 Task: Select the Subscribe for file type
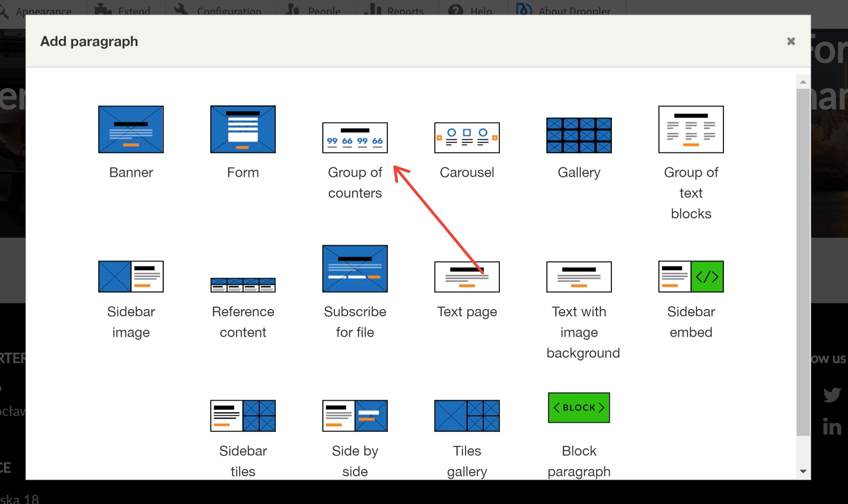coord(355,290)
